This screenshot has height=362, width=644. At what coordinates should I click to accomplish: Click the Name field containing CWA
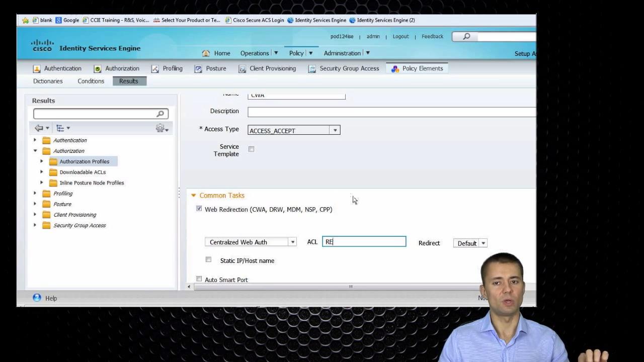296,96
